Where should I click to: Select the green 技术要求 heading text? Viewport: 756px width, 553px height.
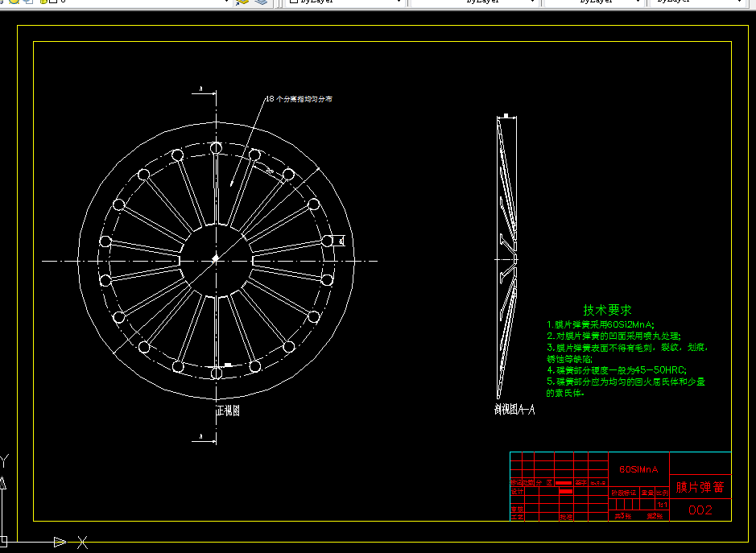[x=607, y=310]
